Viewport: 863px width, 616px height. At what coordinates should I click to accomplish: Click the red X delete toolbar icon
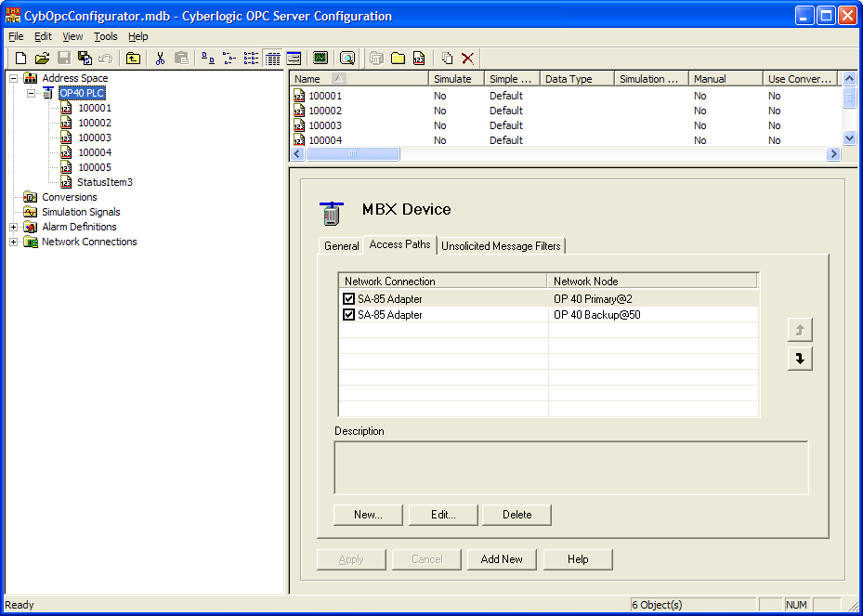click(467, 59)
